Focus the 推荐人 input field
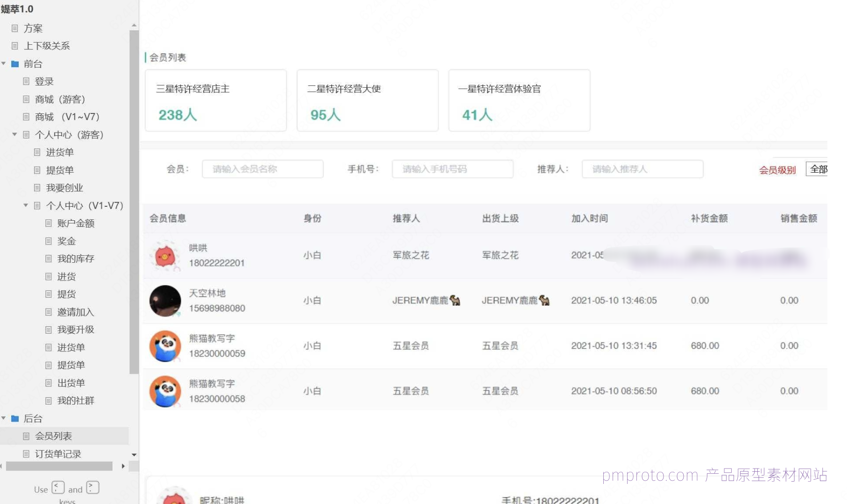This screenshot has width=847, height=504. pos(642,169)
